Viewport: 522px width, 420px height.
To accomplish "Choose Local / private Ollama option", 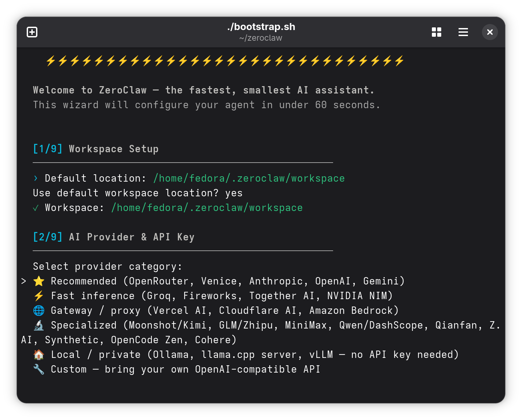I will (254, 355).
